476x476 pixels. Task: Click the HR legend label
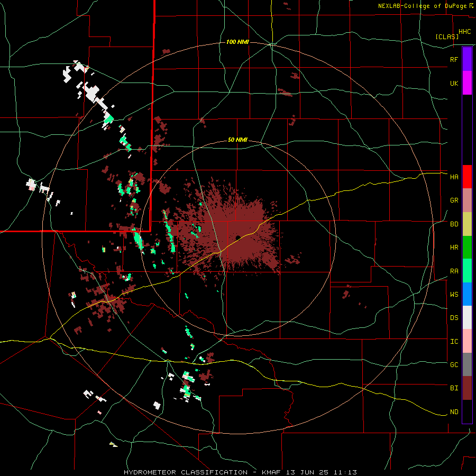coord(454,248)
